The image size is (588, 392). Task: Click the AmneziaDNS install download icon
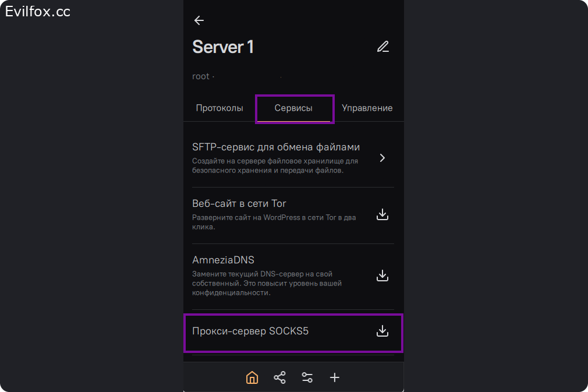point(382,276)
